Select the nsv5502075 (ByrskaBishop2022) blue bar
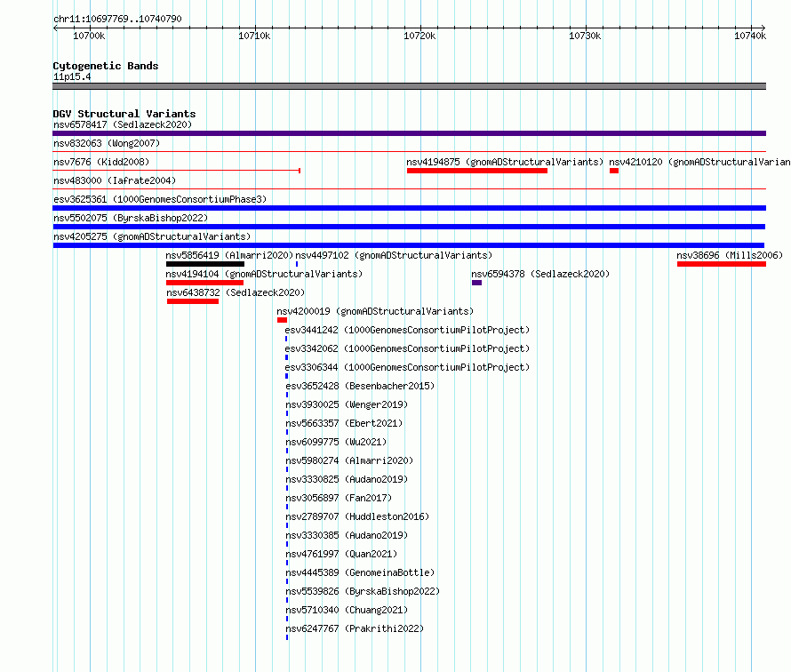This screenshot has width=791, height=672. click(409, 227)
